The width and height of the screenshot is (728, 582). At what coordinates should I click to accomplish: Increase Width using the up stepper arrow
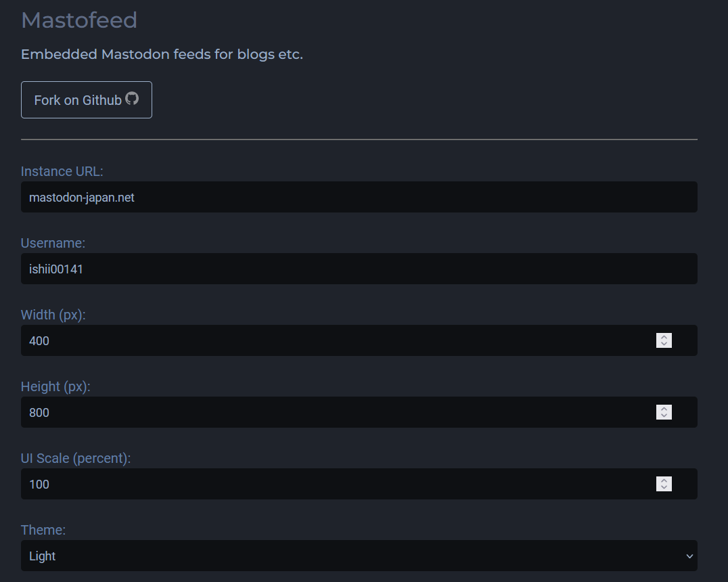664,337
